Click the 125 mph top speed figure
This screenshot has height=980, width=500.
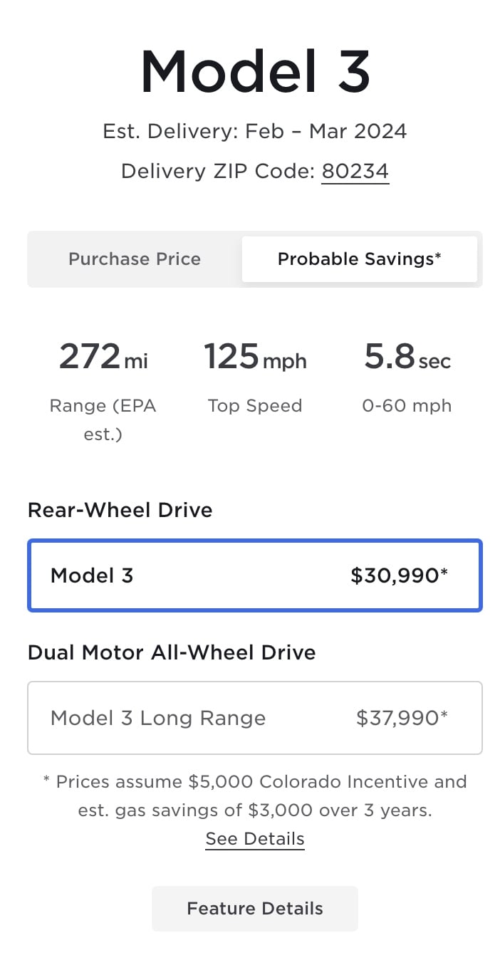[x=255, y=357]
